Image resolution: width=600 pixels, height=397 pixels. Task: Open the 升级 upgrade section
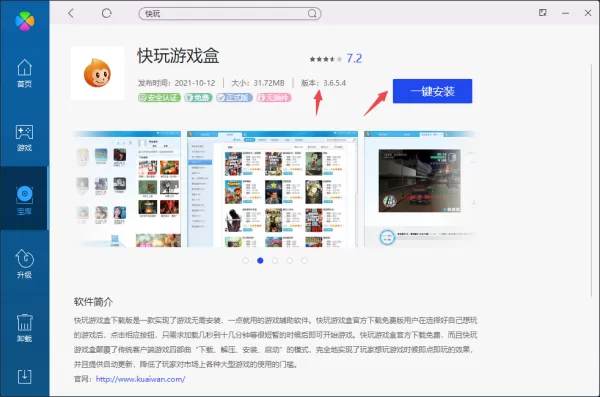click(x=24, y=264)
